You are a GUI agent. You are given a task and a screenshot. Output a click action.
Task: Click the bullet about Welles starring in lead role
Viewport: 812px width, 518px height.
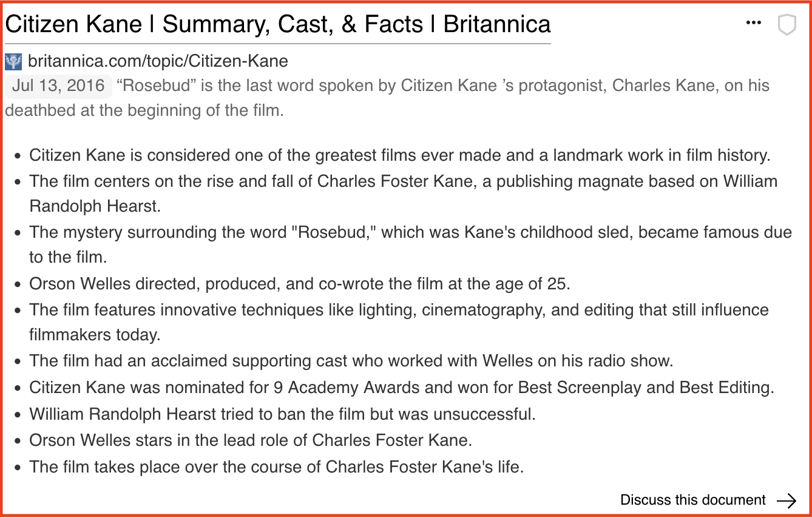point(251,441)
